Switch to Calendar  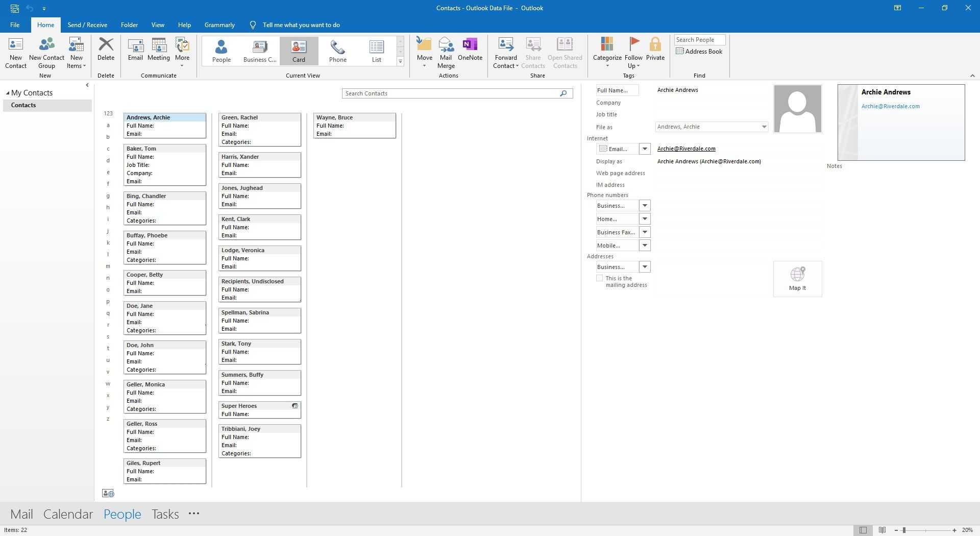[68, 514]
